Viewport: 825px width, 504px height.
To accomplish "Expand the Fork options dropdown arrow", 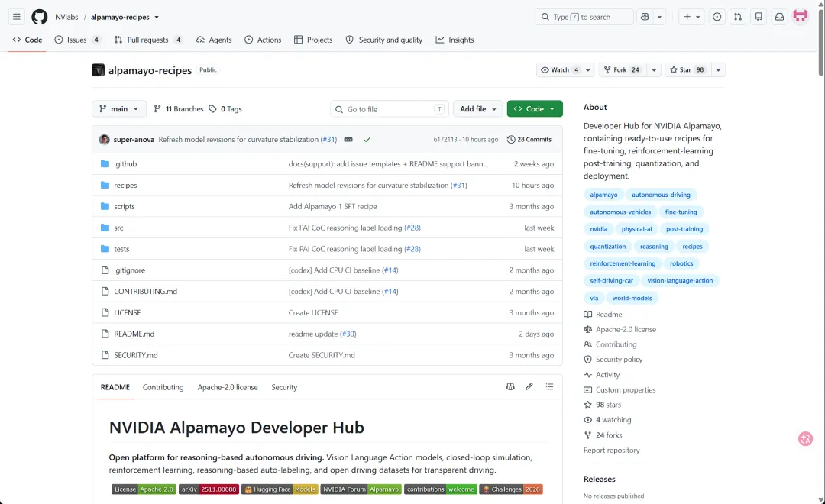I will click(654, 70).
